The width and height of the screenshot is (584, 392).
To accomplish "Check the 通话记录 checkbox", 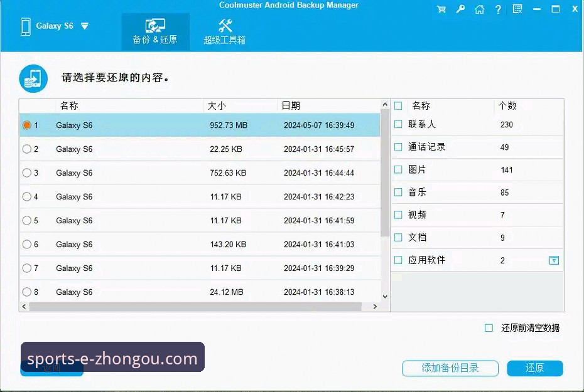I will [x=398, y=147].
